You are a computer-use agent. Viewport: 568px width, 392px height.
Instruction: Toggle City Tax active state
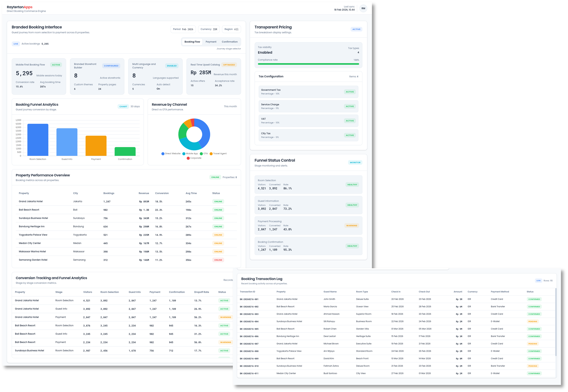[x=350, y=135]
